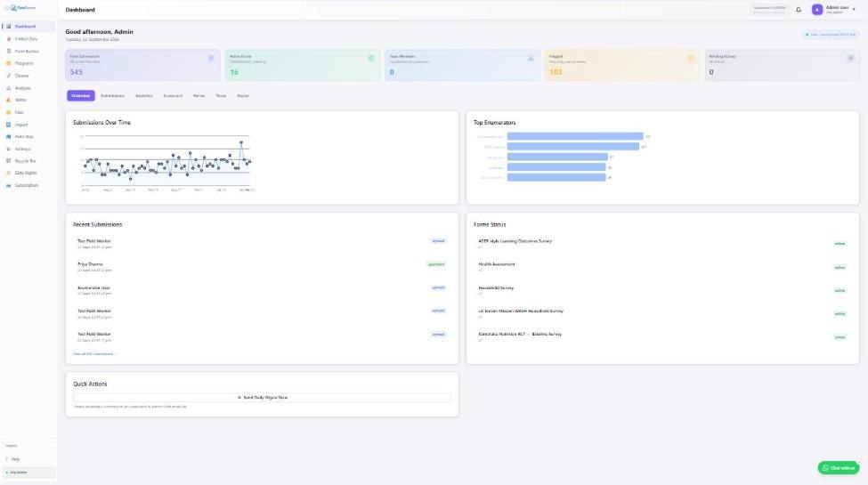Click the top bar in Top Enumerators chart
Screen dimensions: 868x485
click(x=575, y=136)
